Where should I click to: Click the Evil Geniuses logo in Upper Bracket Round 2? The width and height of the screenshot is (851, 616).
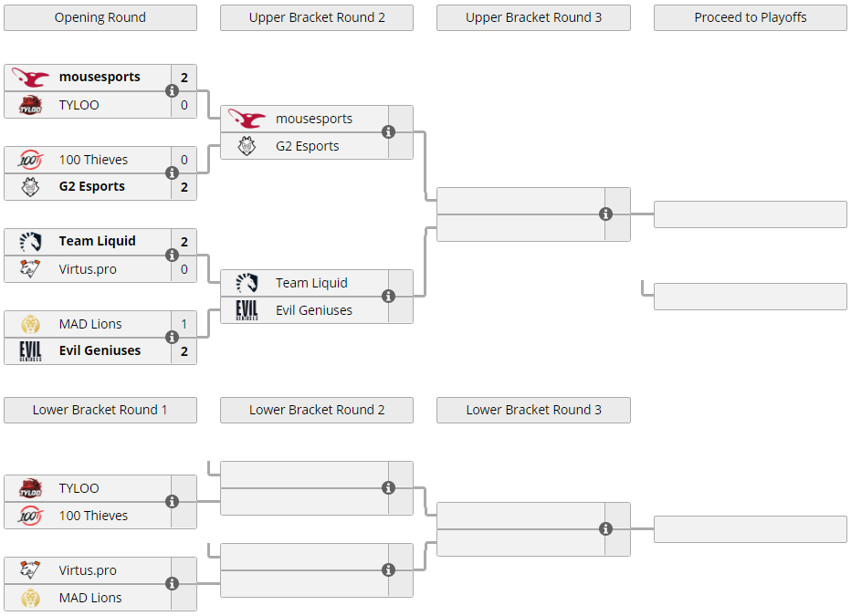click(x=247, y=310)
